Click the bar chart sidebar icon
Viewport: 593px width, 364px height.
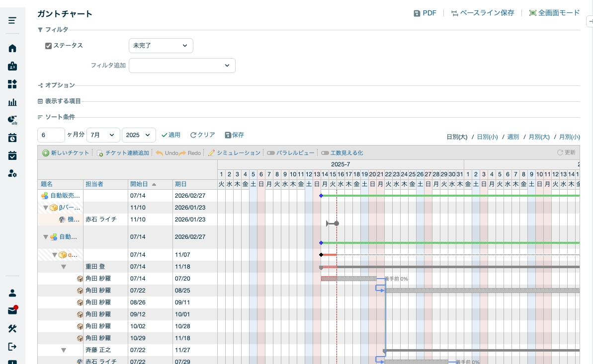(12, 102)
